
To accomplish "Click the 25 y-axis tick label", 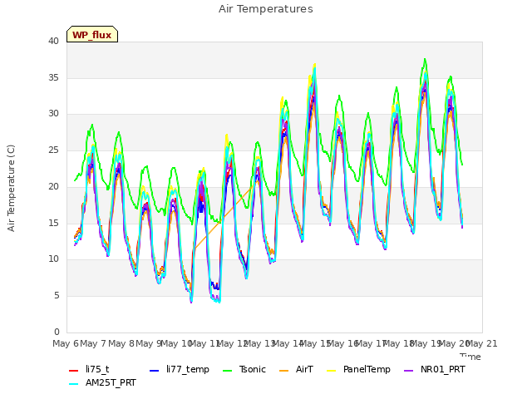I will [x=53, y=150].
